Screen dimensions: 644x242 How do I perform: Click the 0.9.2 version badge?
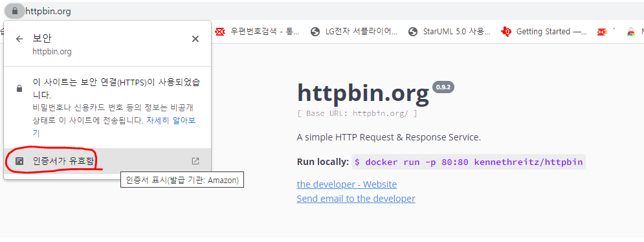(x=443, y=87)
